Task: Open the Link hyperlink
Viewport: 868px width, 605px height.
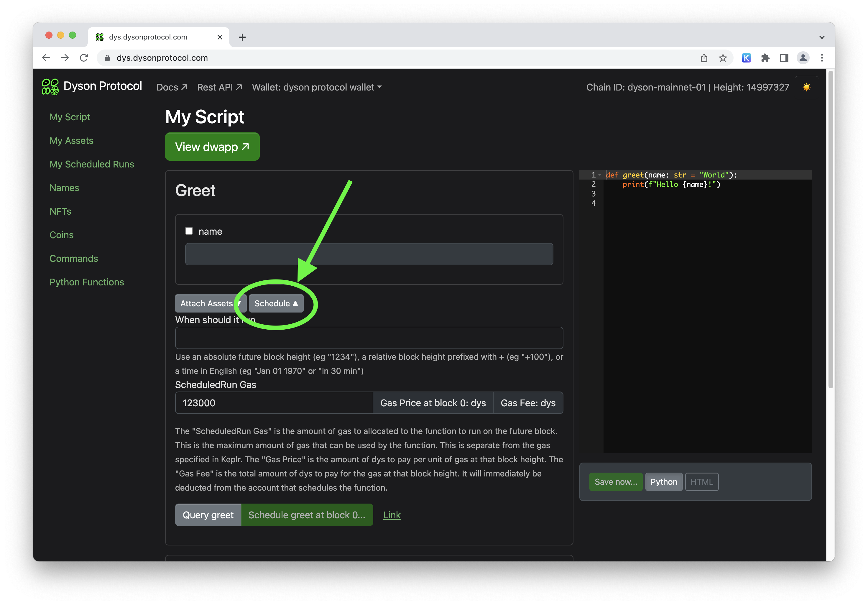Action: point(392,515)
